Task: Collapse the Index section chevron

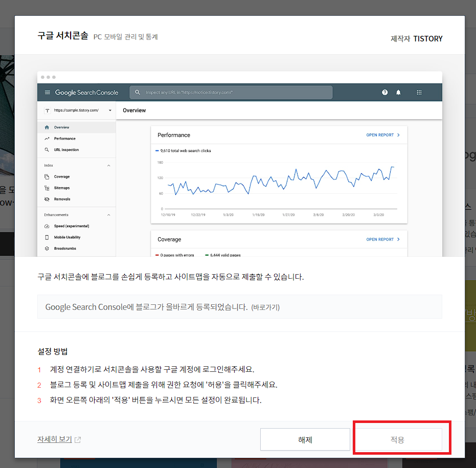Action: pyautogui.click(x=109, y=166)
